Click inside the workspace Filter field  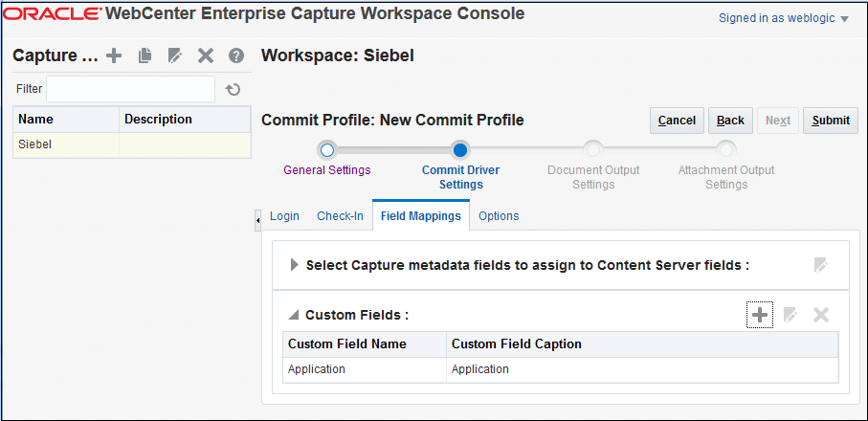[x=130, y=89]
